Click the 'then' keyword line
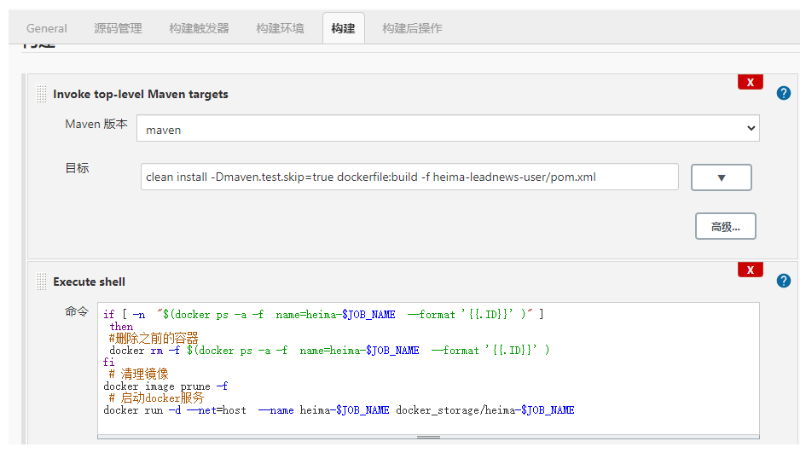The height and width of the screenshot is (455, 811). (x=122, y=327)
